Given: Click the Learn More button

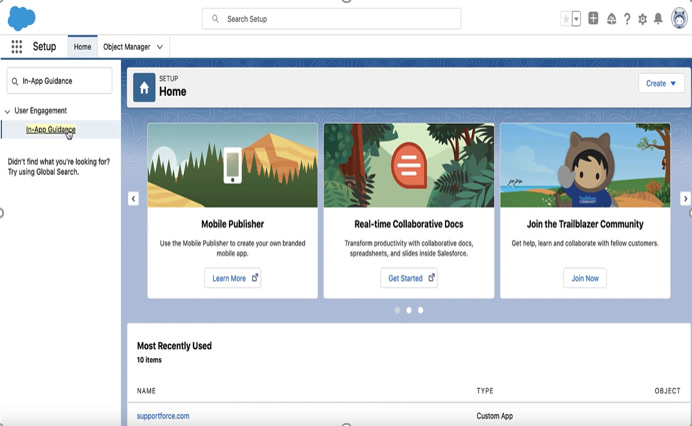Looking at the screenshot, I should click(x=232, y=278).
